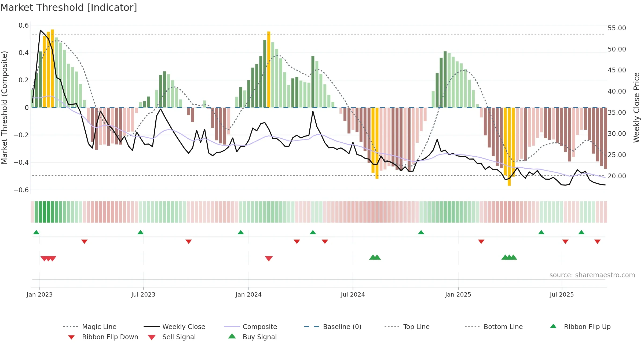The width and height of the screenshot is (644, 362).
Task: Toggle the Sell Signal legend entry
Action: [172, 337]
